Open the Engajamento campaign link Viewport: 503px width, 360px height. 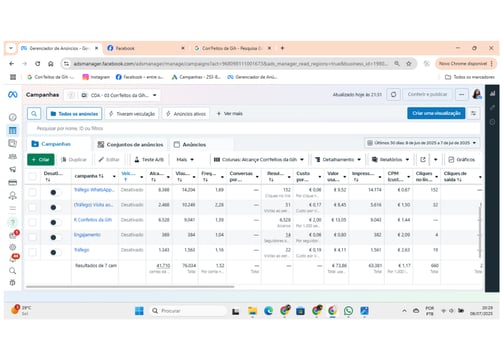tap(87, 235)
